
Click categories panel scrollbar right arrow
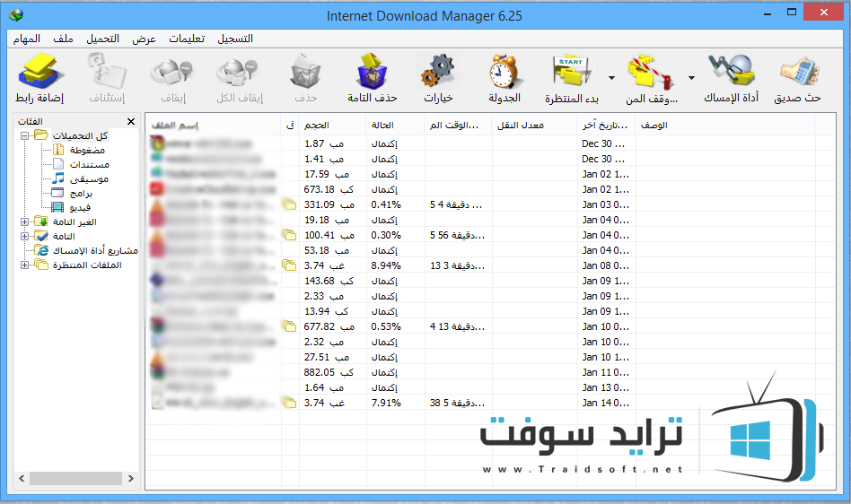pos(131,479)
